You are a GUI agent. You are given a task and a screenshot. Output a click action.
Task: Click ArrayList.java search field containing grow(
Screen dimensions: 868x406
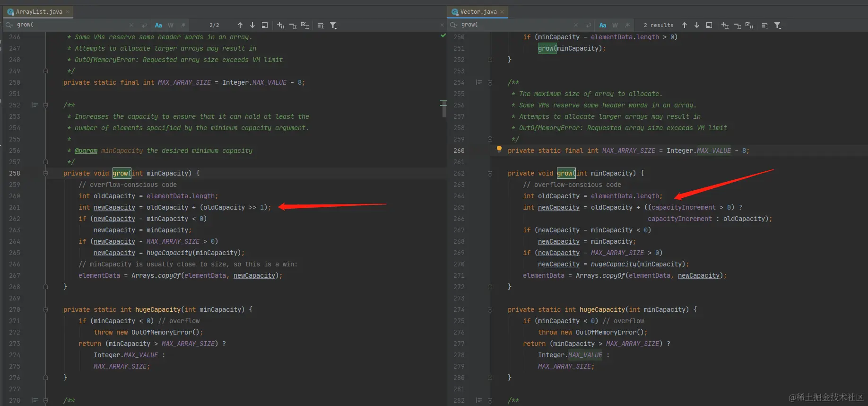coord(71,25)
